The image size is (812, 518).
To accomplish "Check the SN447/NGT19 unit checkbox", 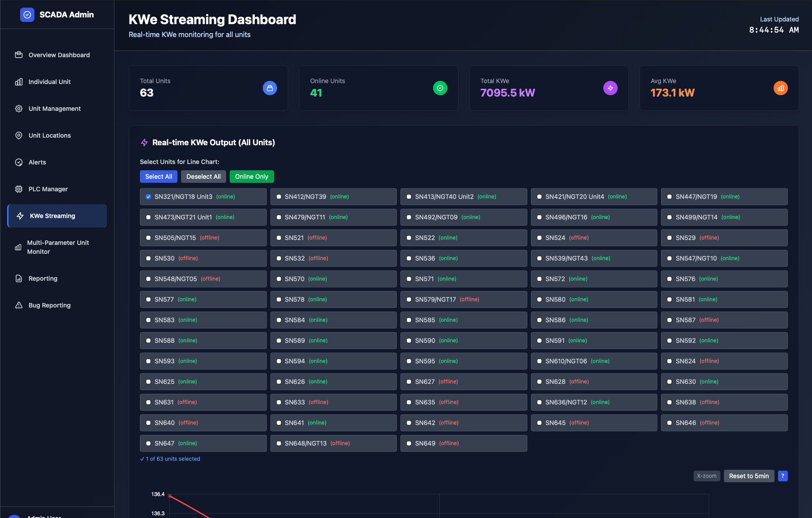I will [669, 197].
